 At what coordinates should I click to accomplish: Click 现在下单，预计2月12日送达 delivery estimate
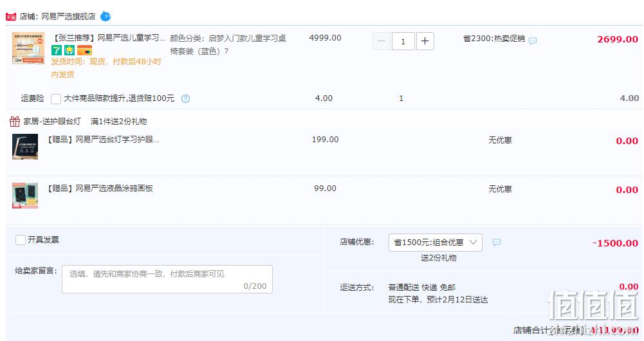pyautogui.click(x=438, y=300)
